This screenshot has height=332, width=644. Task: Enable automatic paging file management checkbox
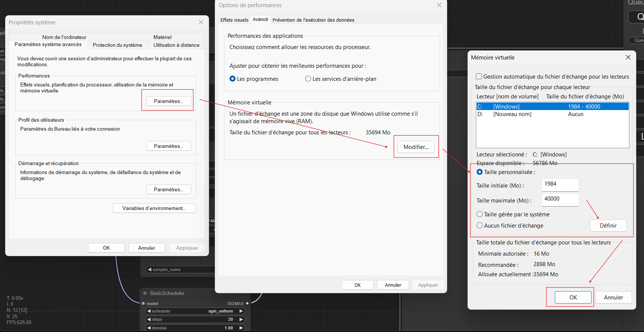(479, 77)
